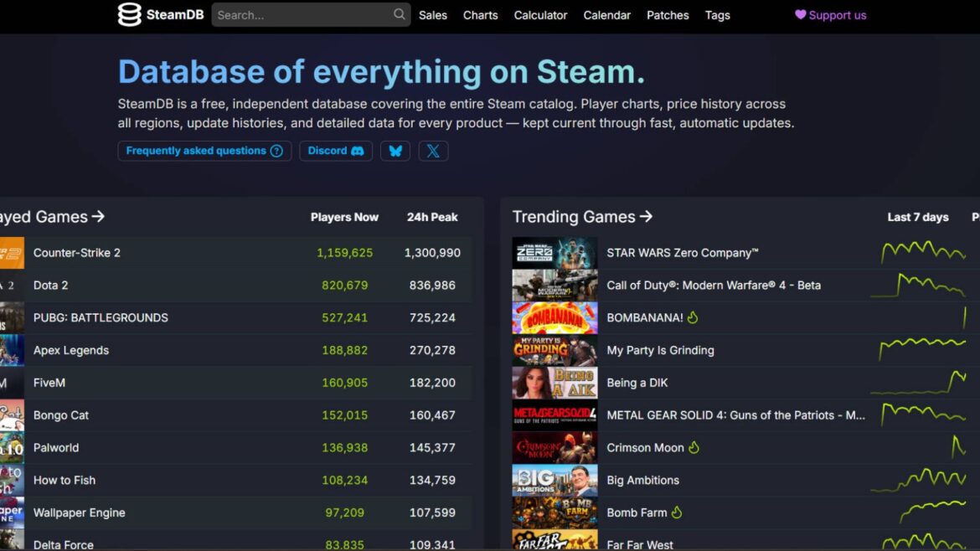Image resolution: width=980 pixels, height=551 pixels.
Task: Open the Sales menu item
Action: [x=433, y=15]
